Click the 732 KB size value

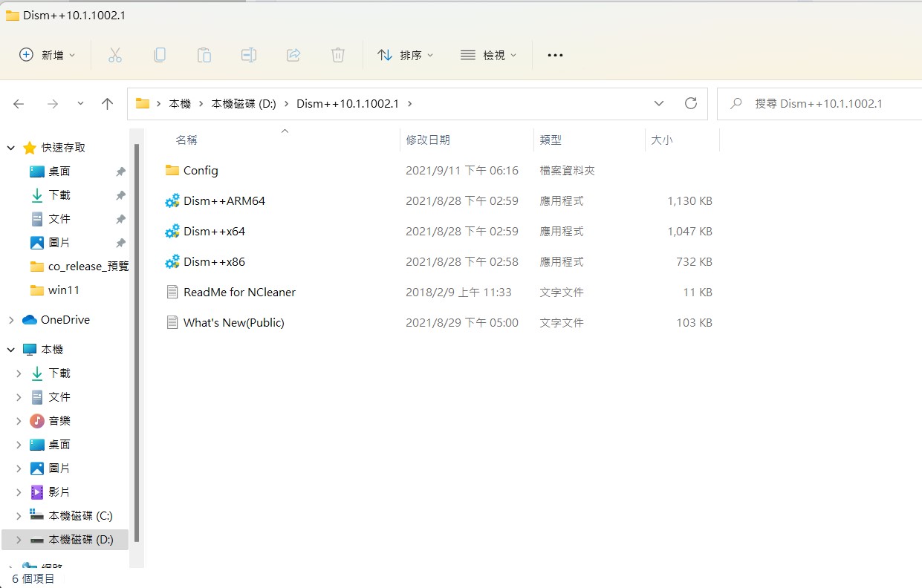coord(695,261)
